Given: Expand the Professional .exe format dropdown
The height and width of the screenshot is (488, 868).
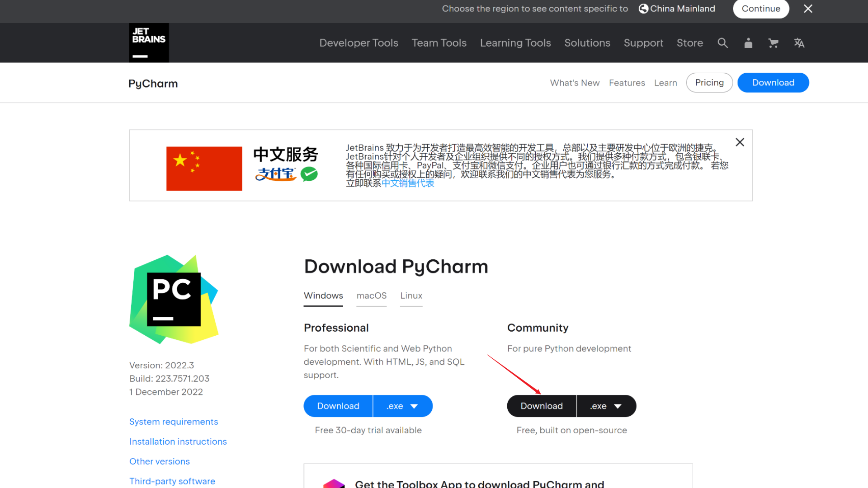Looking at the screenshot, I should [402, 406].
